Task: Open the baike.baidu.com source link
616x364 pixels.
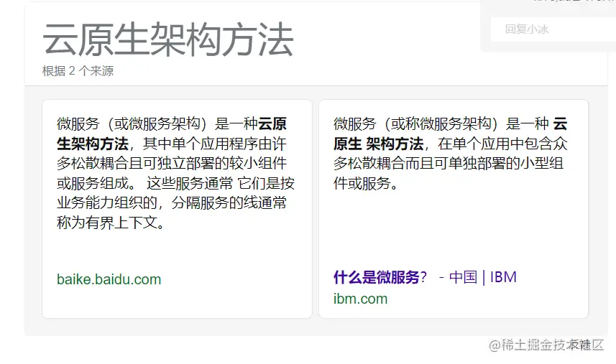Action: coord(109,279)
